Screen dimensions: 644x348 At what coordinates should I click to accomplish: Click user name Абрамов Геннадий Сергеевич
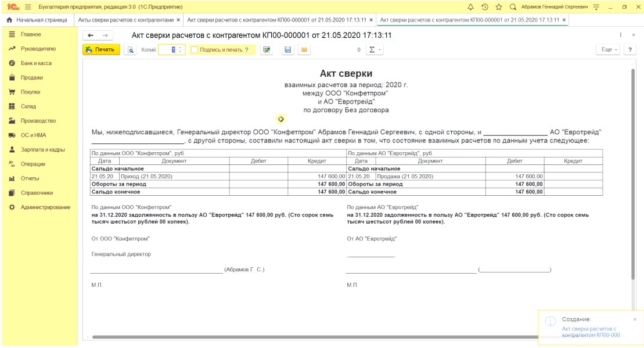554,7
